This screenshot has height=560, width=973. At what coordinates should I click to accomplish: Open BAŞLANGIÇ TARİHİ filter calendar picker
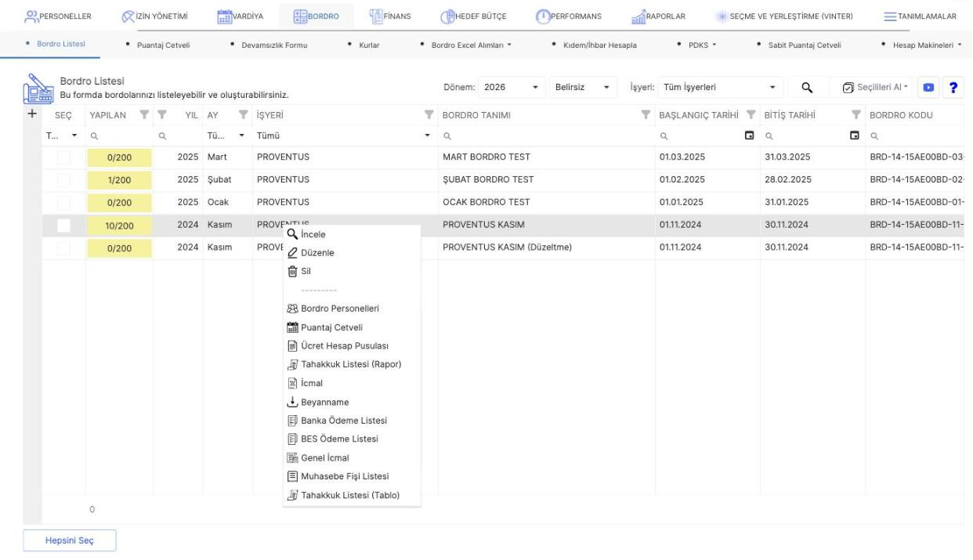[x=750, y=135]
